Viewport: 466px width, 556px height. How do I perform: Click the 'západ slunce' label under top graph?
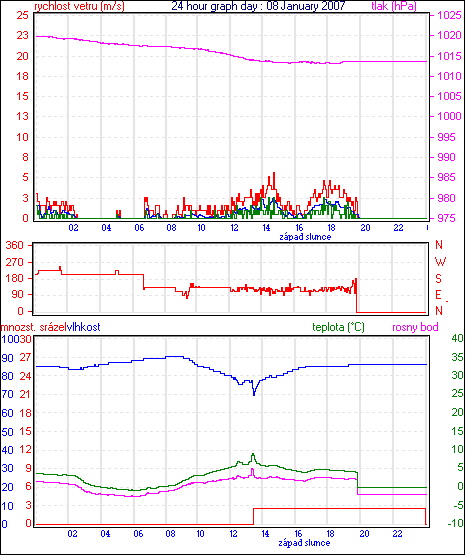[x=305, y=237]
